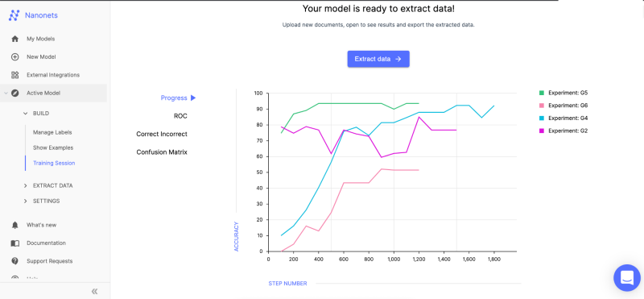
Task: Open Manage Labels link
Action: click(x=52, y=133)
